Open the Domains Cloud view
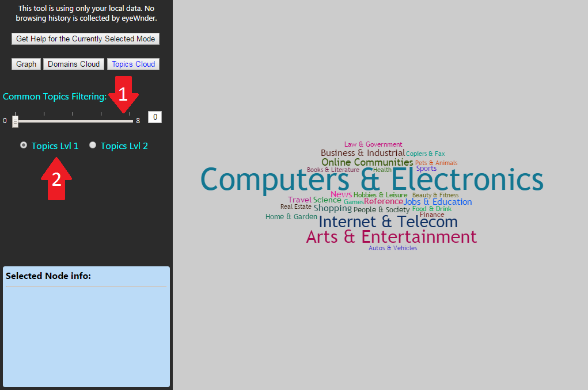The width and height of the screenshot is (588, 390). pos(74,64)
